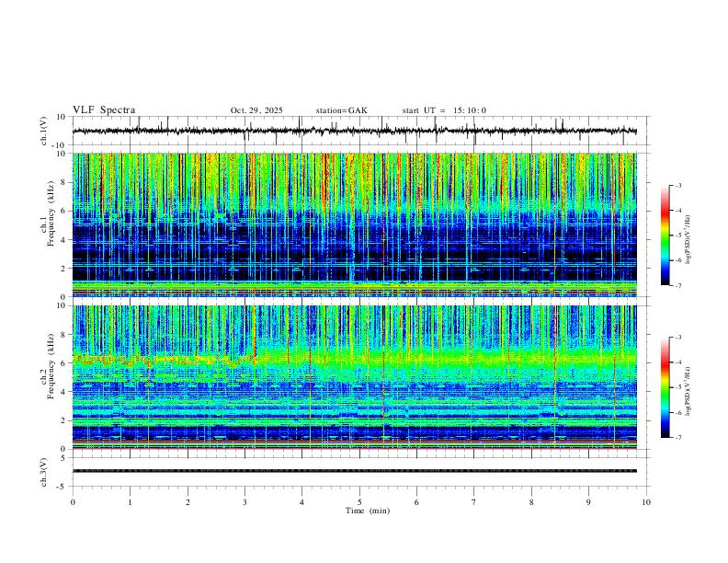Click the time axis tick label "1"

[130, 502]
